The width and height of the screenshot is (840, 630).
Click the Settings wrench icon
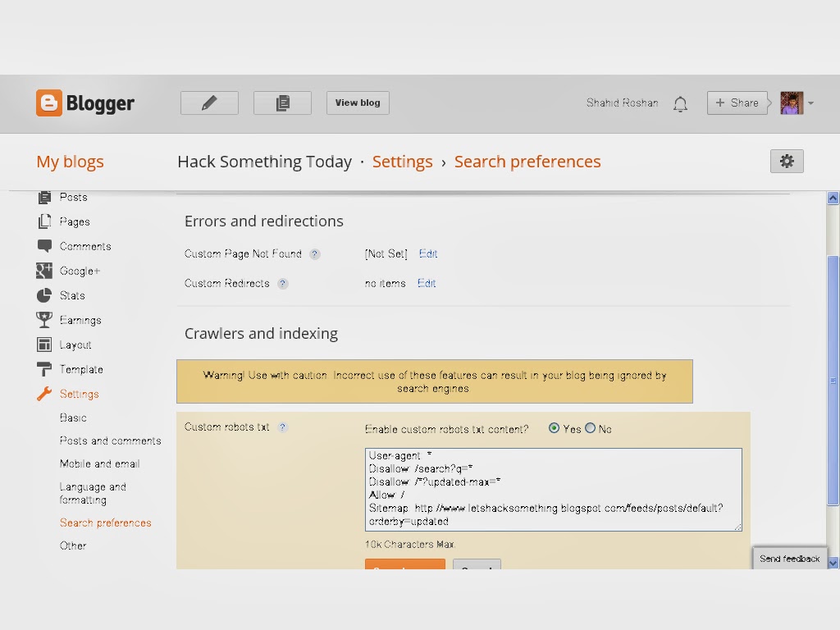pos(44,394)
